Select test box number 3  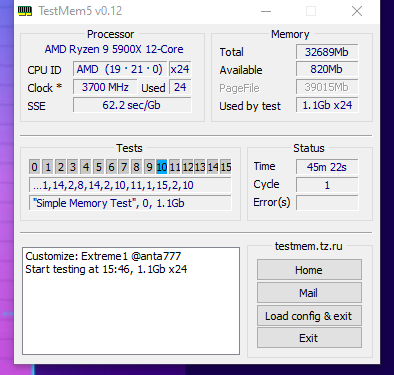[x=73, y=167]
